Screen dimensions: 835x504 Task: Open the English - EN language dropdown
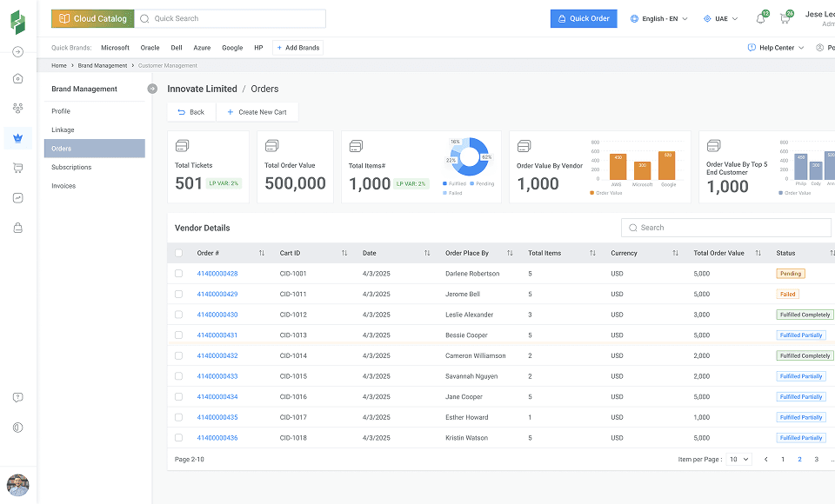[x=658, y=18]
